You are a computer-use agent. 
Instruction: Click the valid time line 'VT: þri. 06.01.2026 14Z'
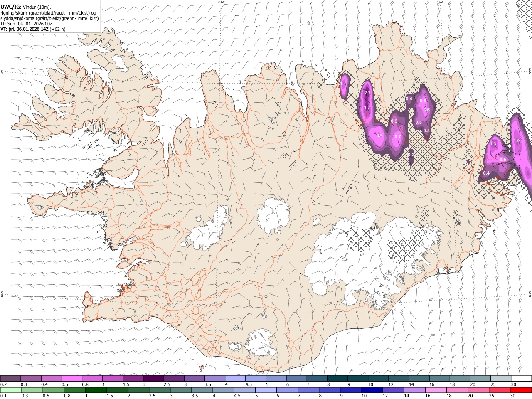click(25, 29)
